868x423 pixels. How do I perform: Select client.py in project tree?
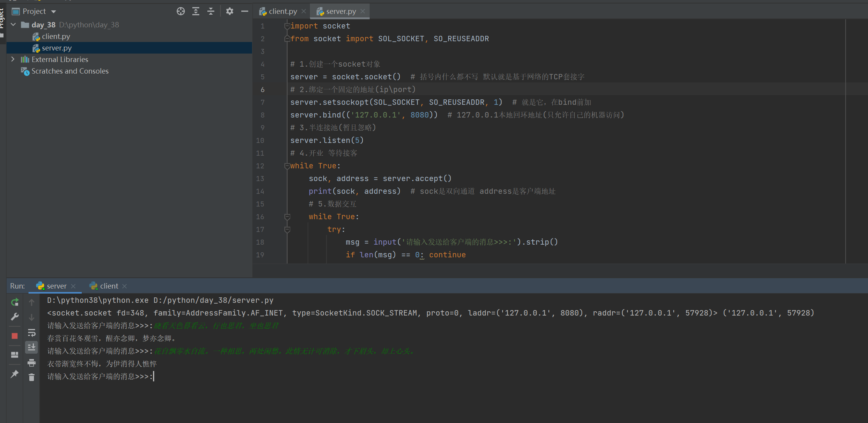click(56, 36)
